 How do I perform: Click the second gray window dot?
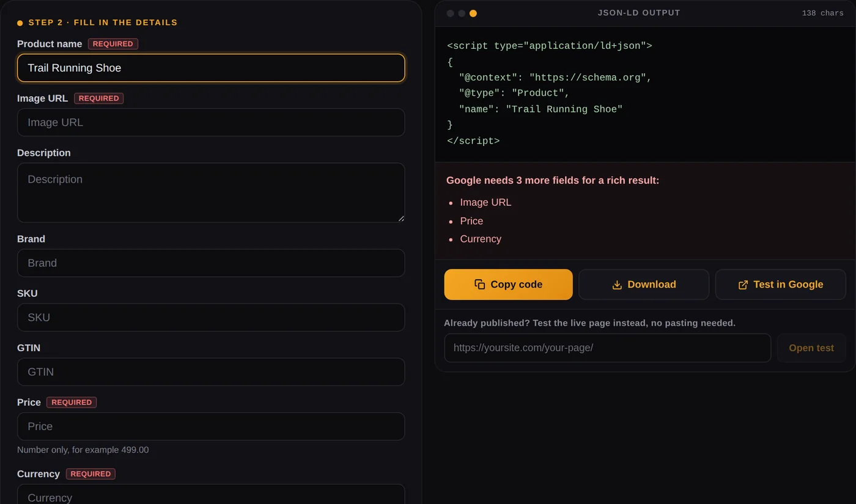coord(462,13)
